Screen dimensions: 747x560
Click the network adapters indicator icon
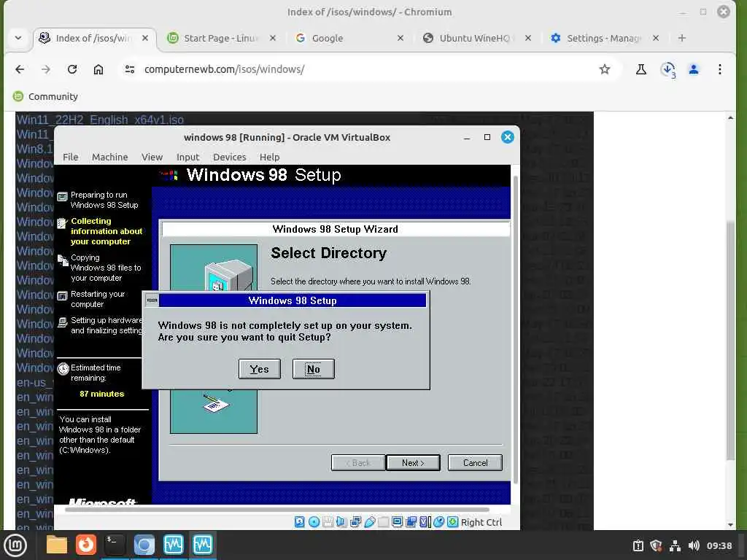point(355,522)
